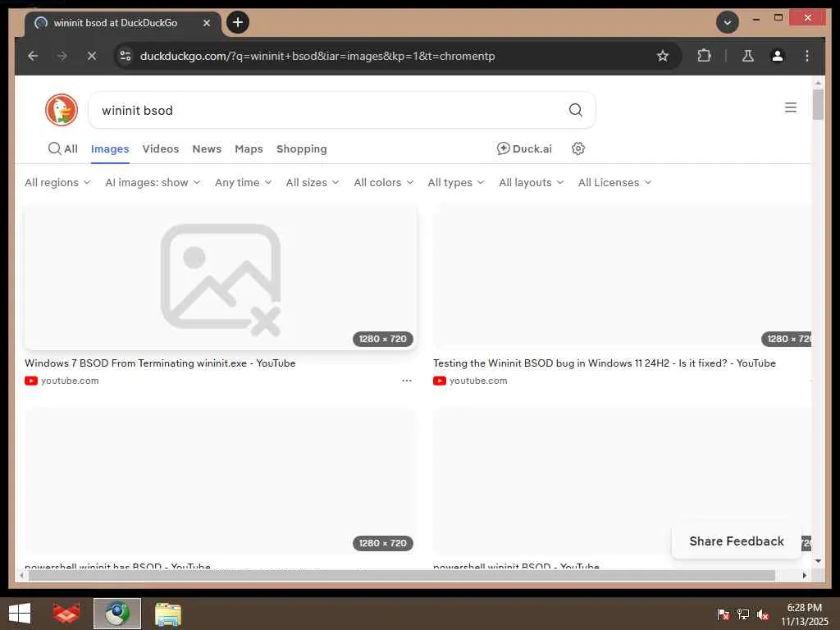Click the horizontal scrollbar at page bottom
The image size is (840, 630).
tap(402, 575)
